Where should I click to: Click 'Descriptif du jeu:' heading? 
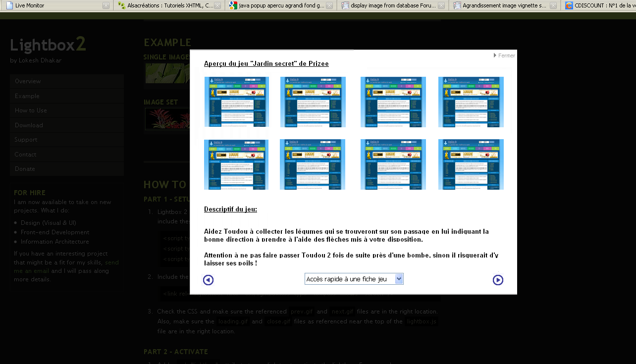point(230,209)
